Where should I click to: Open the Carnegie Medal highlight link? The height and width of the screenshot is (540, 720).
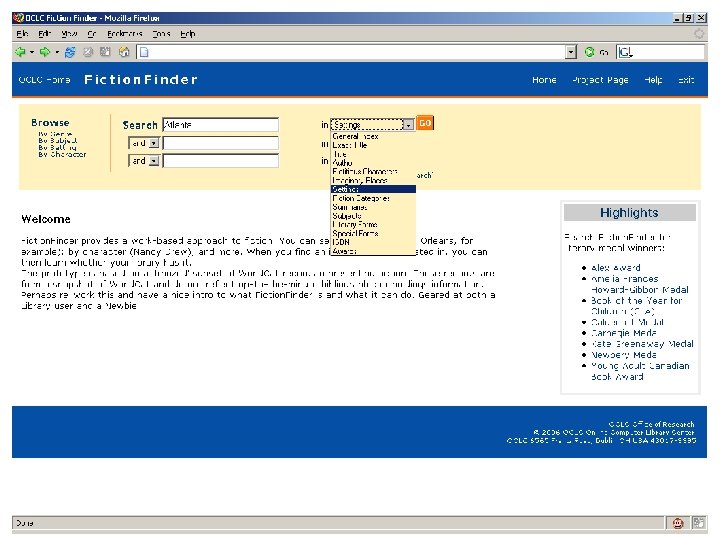click(x=624, y=333)
